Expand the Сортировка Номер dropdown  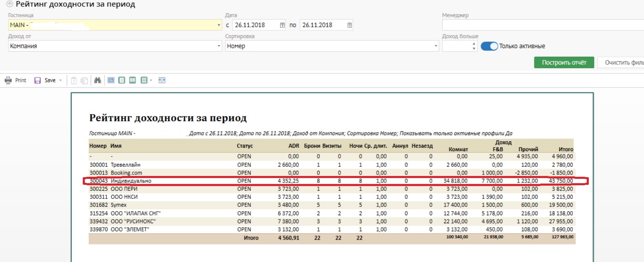tap(436, 46)
